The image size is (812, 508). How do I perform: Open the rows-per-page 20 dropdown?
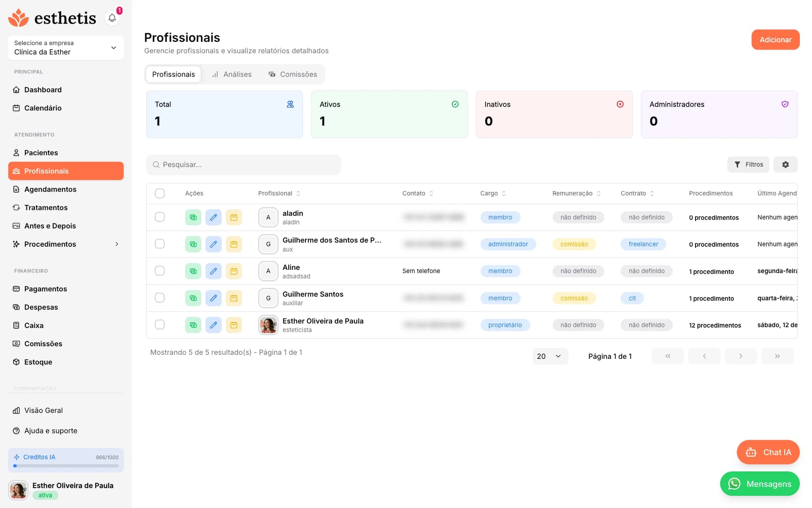pos(550,356)
